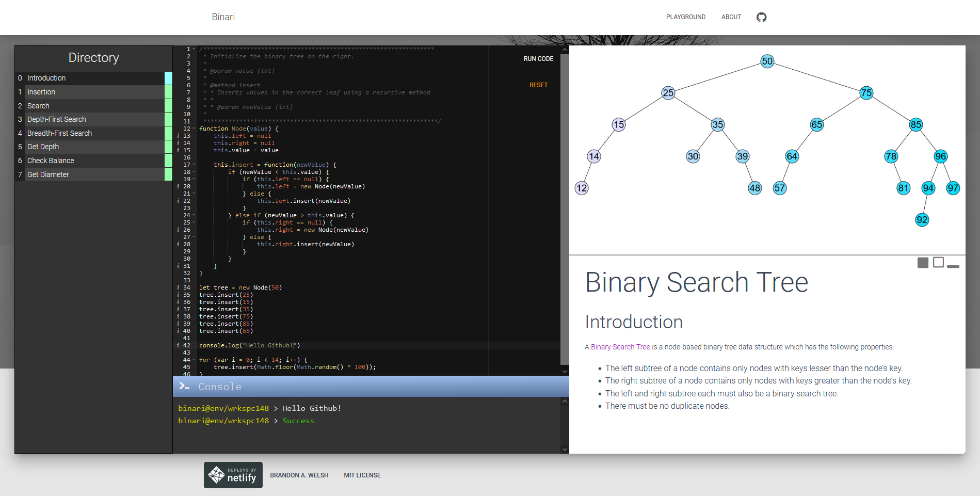Viewport: 980px width, 496px height.
Task: Click the console prompt icon
Action: (184, 386)
